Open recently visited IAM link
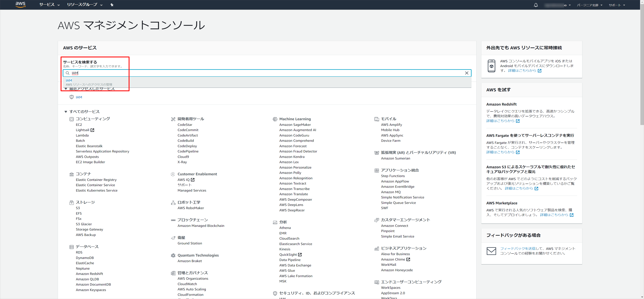Image resolution: width=644 pixels, height=299 pixels. pos(79,97)
